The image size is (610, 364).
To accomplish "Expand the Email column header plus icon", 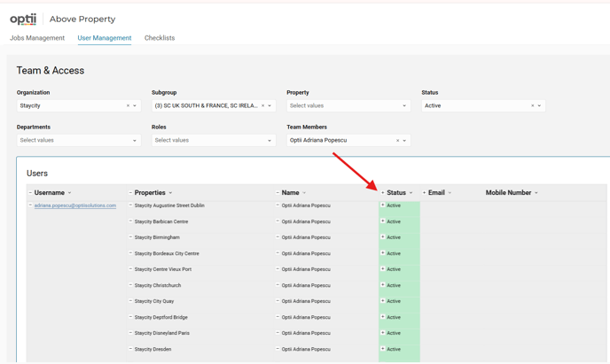I will [x=424, y=193].
